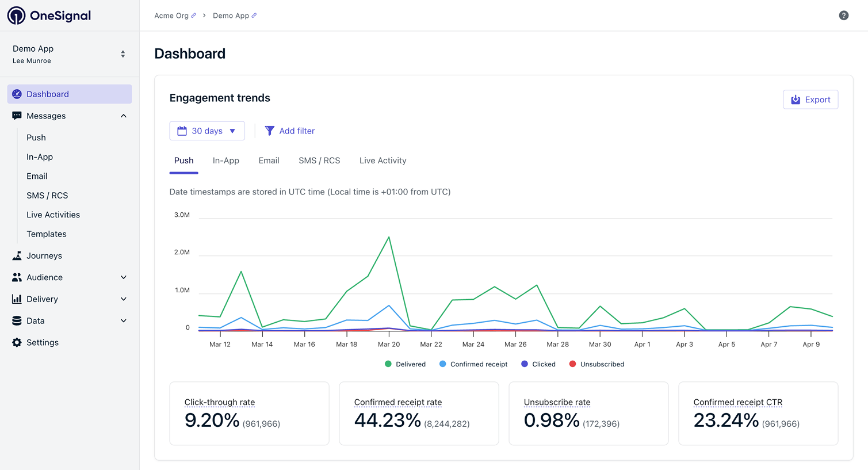The width and height of the screenshot is (868, 470).
Task: Open Email under Messages in sidebar
Action: [37, 176]
